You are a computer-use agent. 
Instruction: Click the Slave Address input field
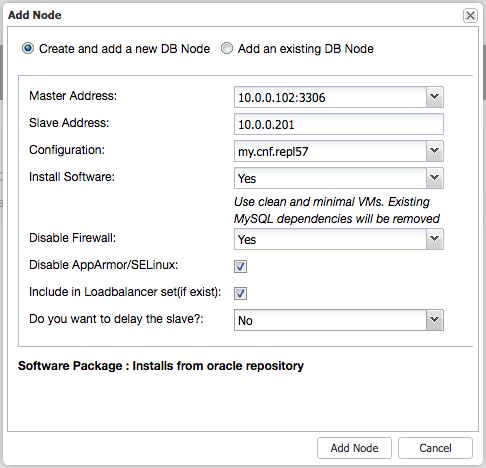click(339, 124)
